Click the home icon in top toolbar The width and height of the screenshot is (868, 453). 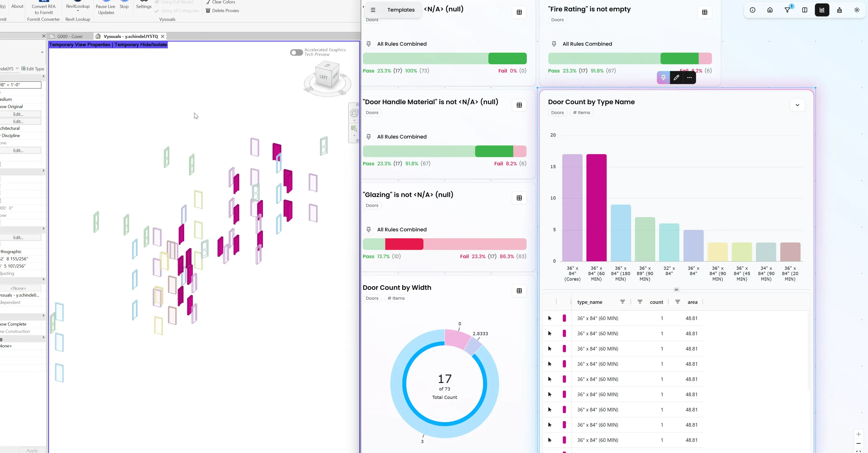[x=770, y=10]
